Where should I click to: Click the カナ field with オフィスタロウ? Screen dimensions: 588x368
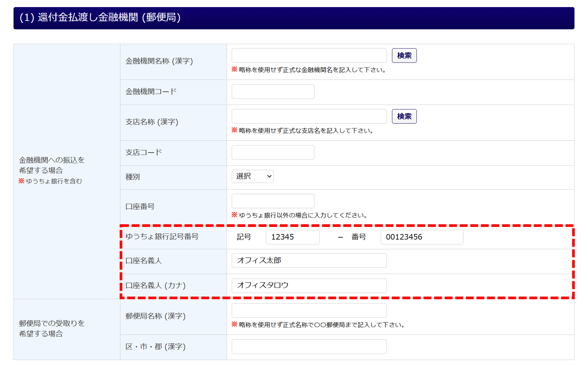pyautogui.click(x=309, y=285)
